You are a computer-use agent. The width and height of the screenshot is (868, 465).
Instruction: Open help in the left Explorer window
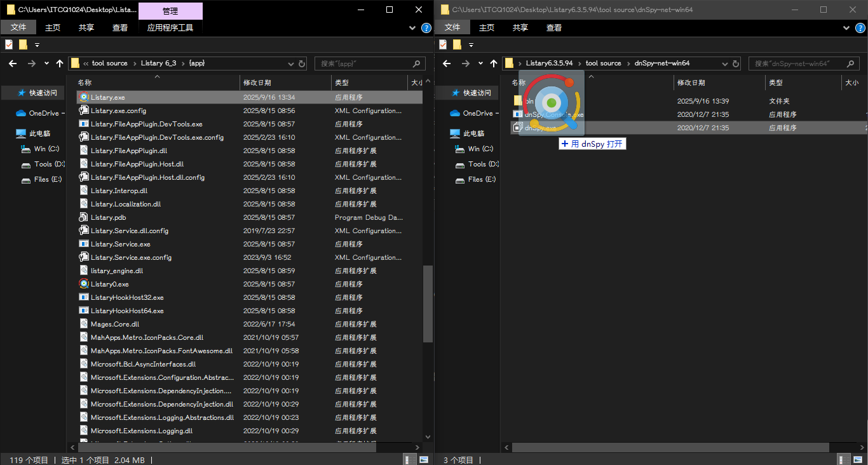(426, 28)
